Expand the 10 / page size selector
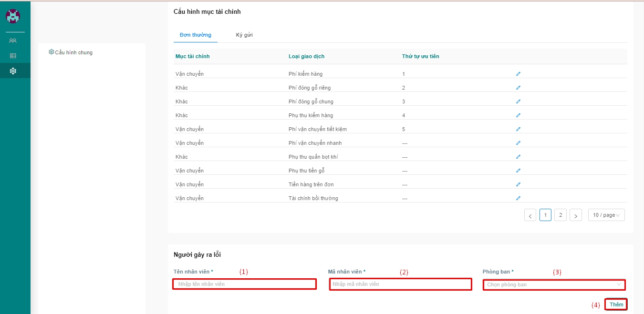This screenshot has width=644, height=314. [606, 215]
